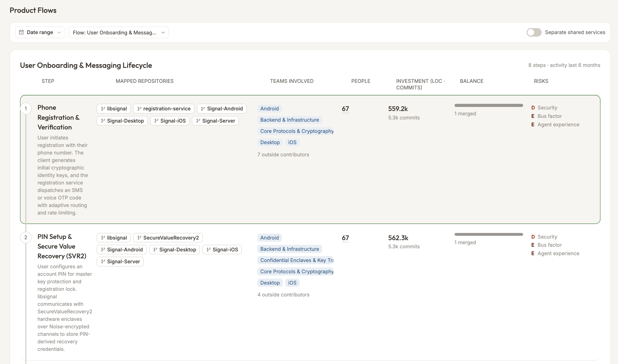Toggle Separate shared services switch

coord(534,32)
